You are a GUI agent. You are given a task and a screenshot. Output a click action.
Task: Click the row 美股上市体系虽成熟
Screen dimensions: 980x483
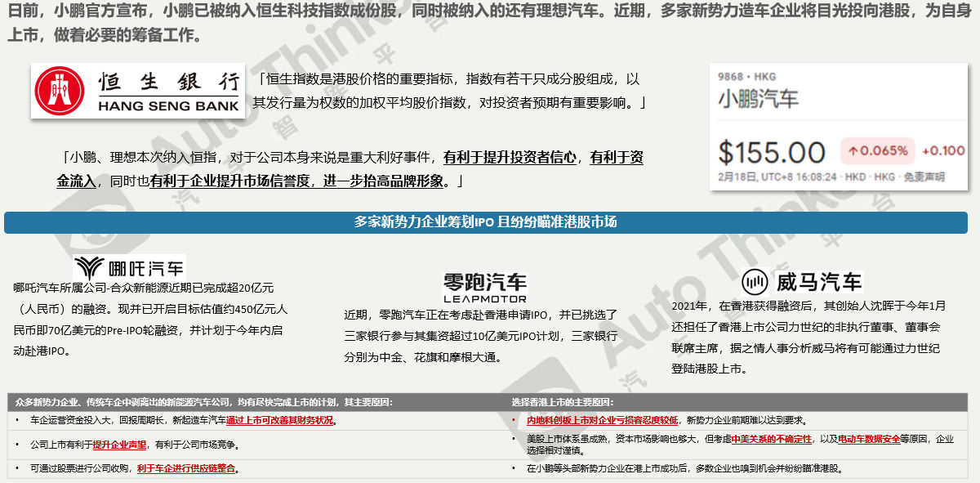pos(738,445)
